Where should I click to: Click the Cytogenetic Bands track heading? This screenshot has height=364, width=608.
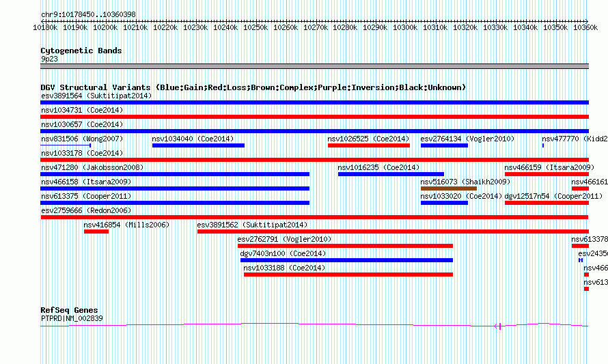click(x=81, y=51)
